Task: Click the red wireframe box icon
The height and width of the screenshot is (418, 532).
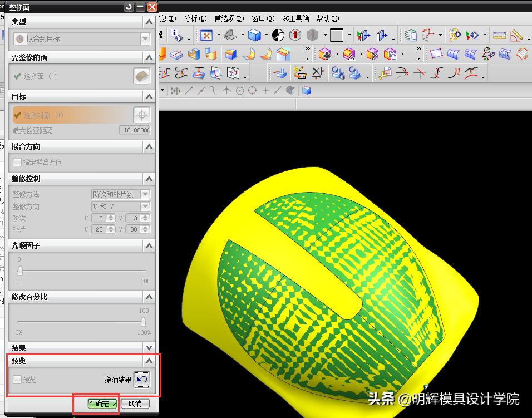Action: (295, 36)
